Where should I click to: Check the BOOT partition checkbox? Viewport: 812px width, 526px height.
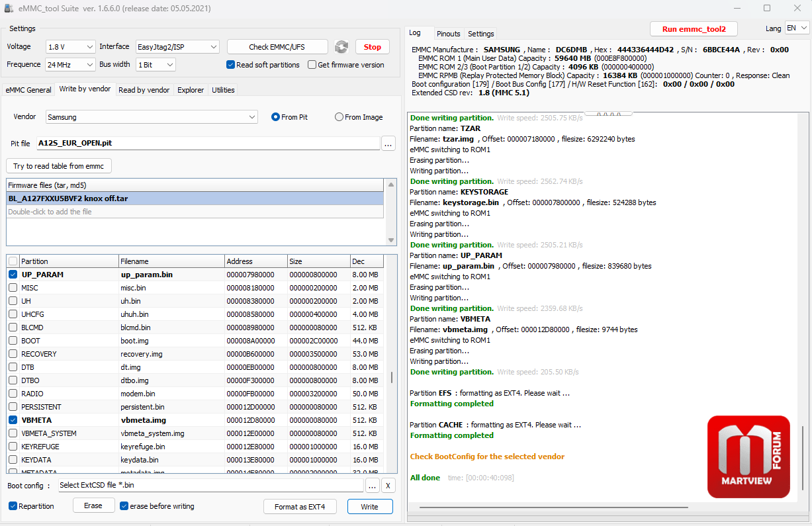[x=13, y=341]
